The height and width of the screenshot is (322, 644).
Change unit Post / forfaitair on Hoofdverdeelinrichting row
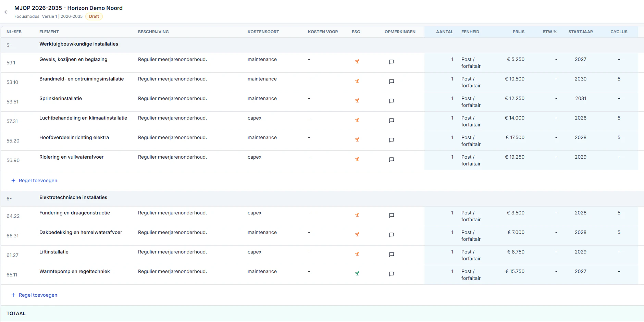click(471, 141)
